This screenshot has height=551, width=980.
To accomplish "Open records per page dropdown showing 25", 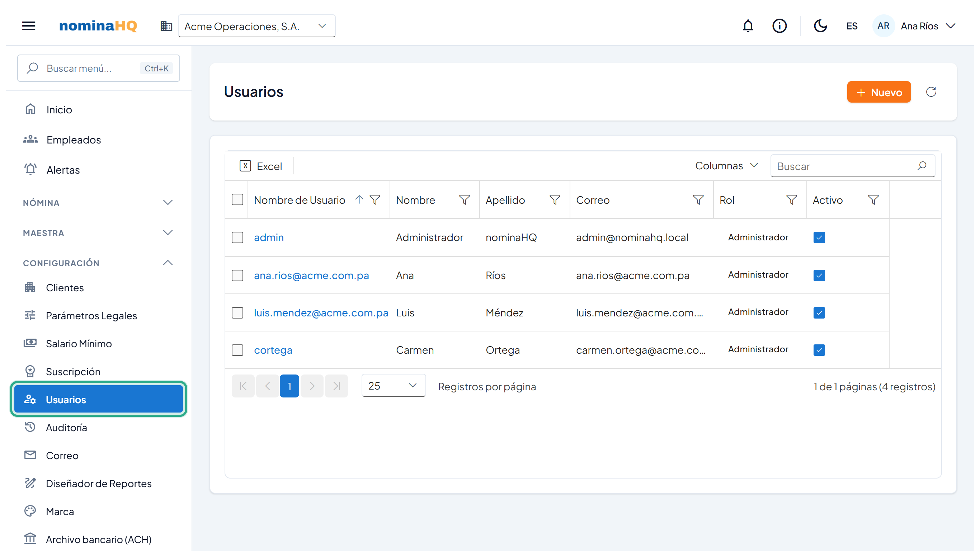I will [394, 386].
